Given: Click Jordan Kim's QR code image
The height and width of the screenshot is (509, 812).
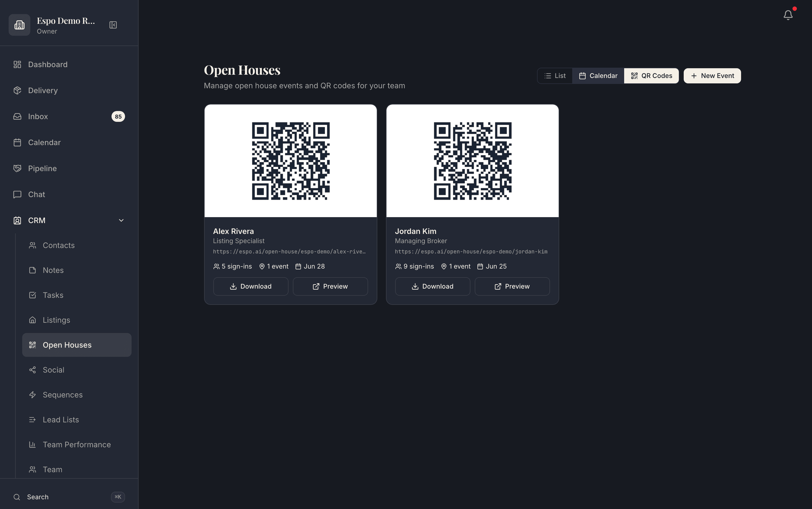Looking at the screenshot, I should (473, 161).
